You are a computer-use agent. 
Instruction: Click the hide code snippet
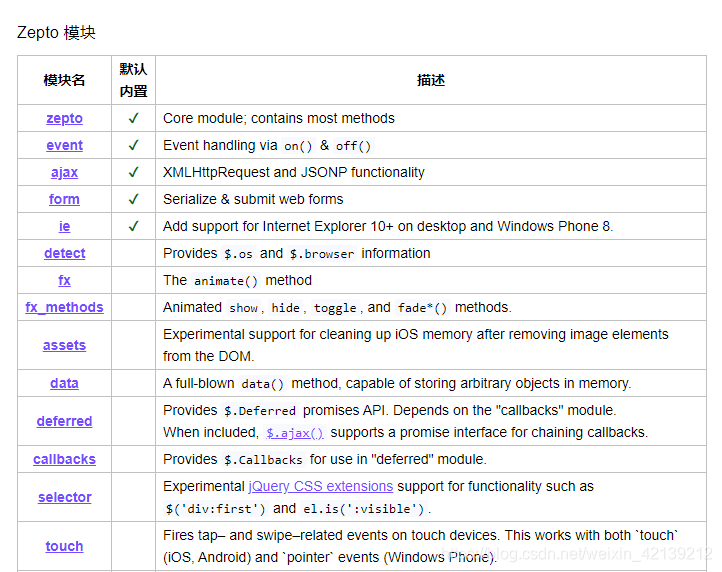pos(285,308)
